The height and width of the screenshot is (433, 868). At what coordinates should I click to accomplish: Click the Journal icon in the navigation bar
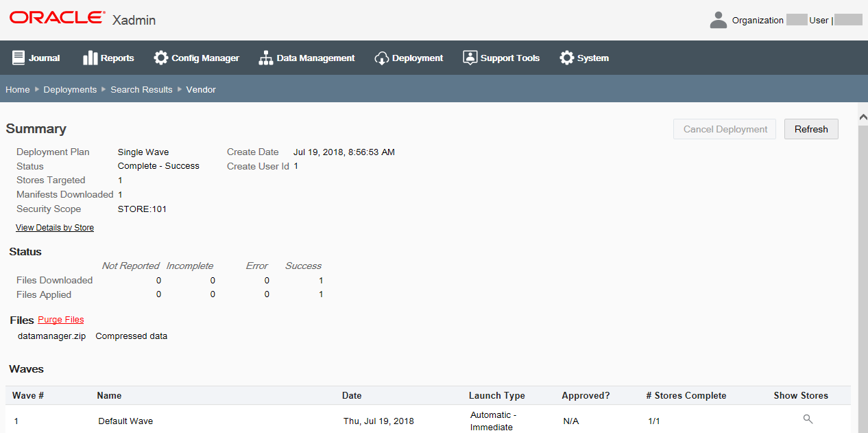(x=20, y=58)
